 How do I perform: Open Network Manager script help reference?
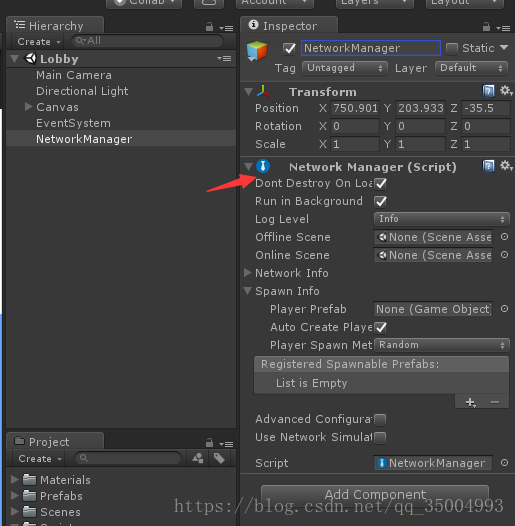click(x=488, y=166)
